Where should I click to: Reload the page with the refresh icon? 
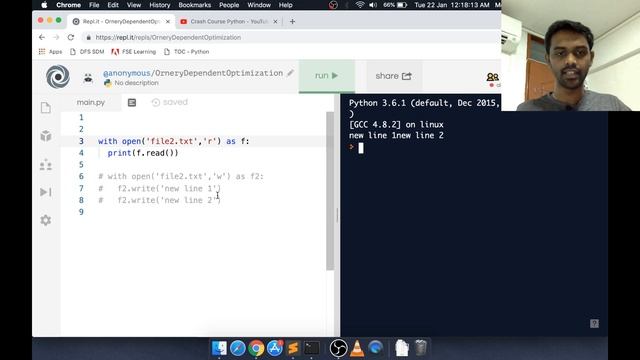[71, 37]
